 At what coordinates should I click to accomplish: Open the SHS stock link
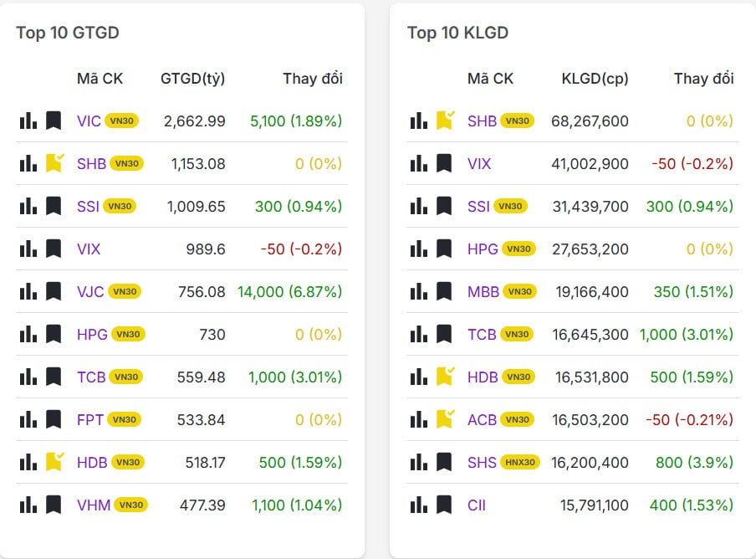(482, 462)
